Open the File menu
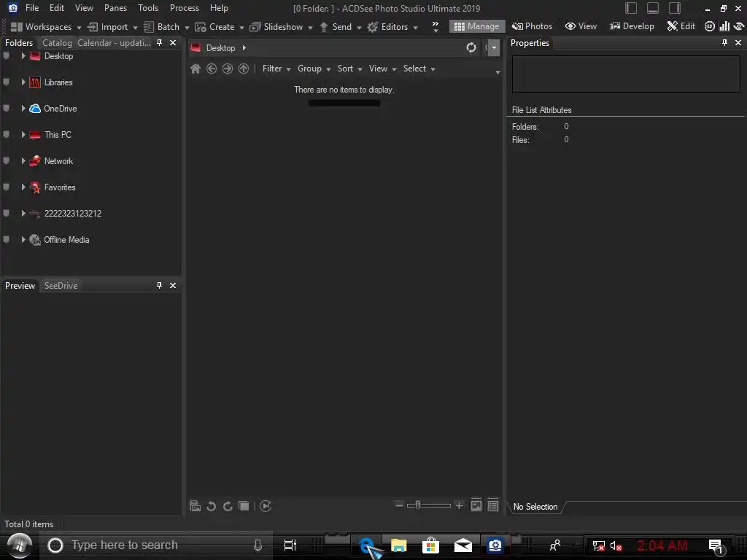 click(x=32, y=8)
